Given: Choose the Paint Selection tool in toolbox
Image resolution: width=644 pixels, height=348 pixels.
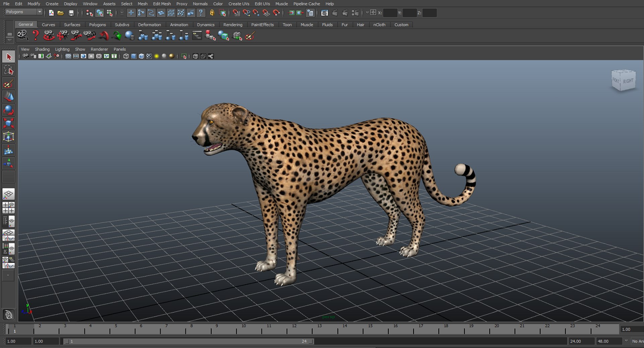Looking at the screenshot, I should point(9,84).
